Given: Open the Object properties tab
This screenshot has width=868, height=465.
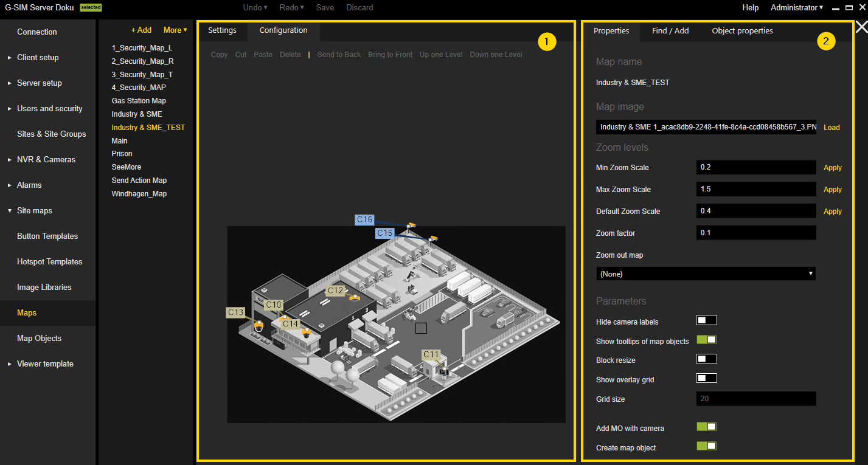Looking at the screenshot, I should click(x=742, y=31).
